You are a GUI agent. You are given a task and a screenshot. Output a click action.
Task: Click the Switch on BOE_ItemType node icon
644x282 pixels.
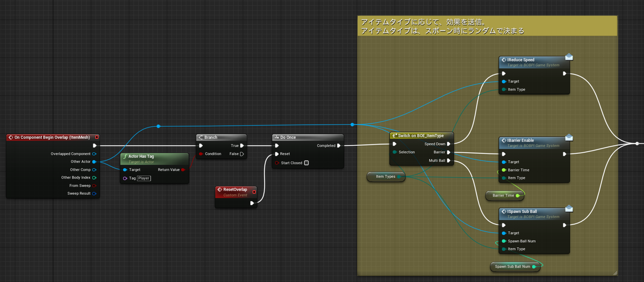tap(394, 136)
